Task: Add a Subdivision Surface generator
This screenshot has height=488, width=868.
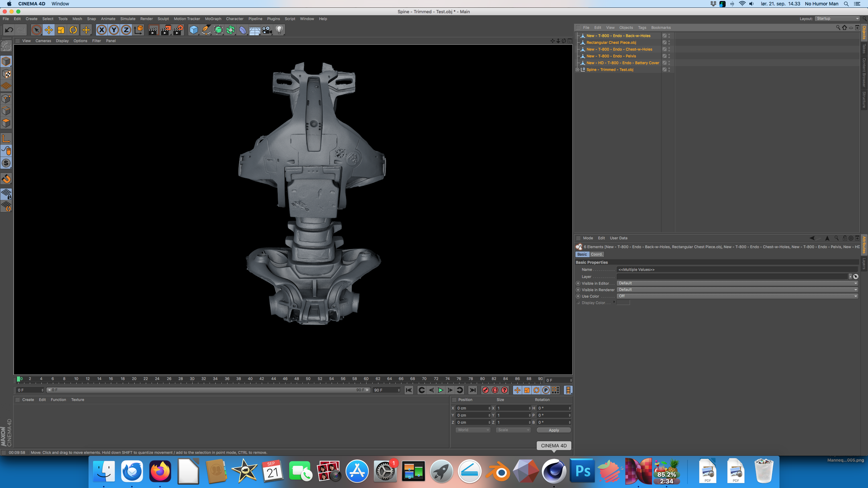Action: 219,30
